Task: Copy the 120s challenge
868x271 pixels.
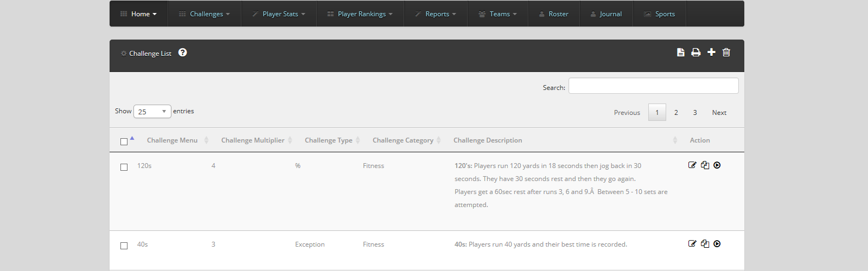Action: [x=705, y=165]
